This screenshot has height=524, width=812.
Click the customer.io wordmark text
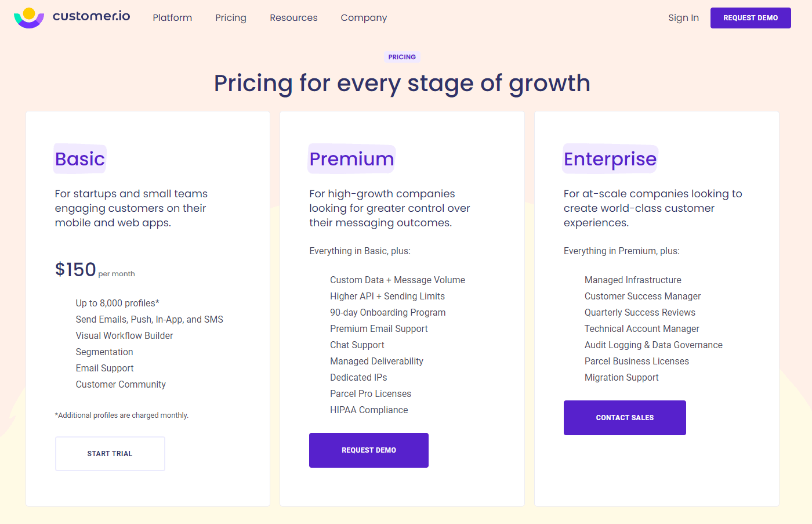[x=92, y=16]
